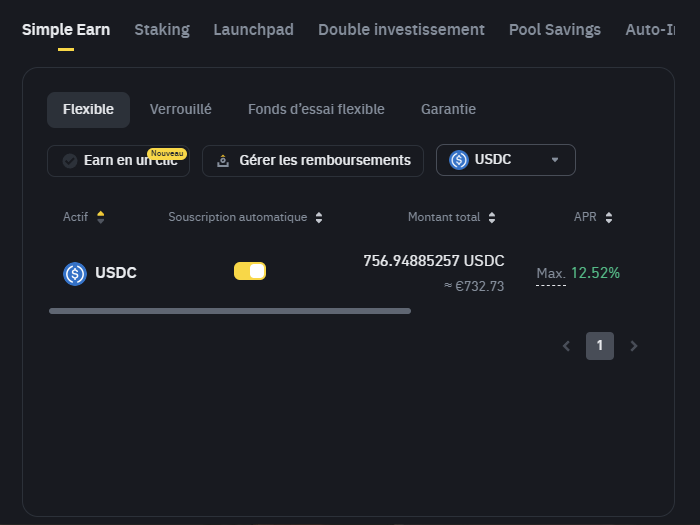
Task: Open the Staking tab
Action: click(x=162, y=30)
